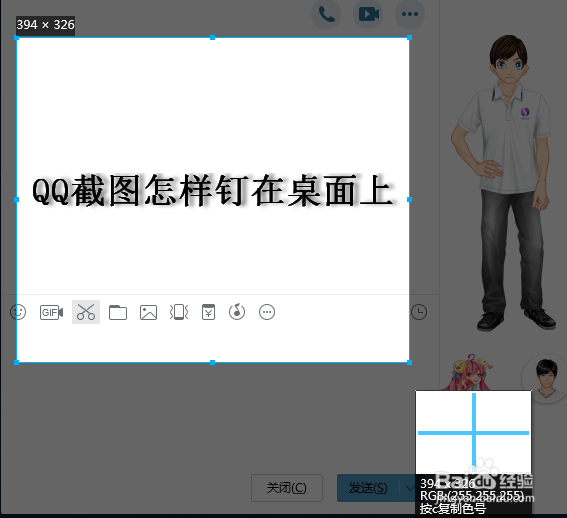The width and height of the screenshot is (567, 518).
Task: Click the right-middle selection resize handle
Action: (409, 199)
